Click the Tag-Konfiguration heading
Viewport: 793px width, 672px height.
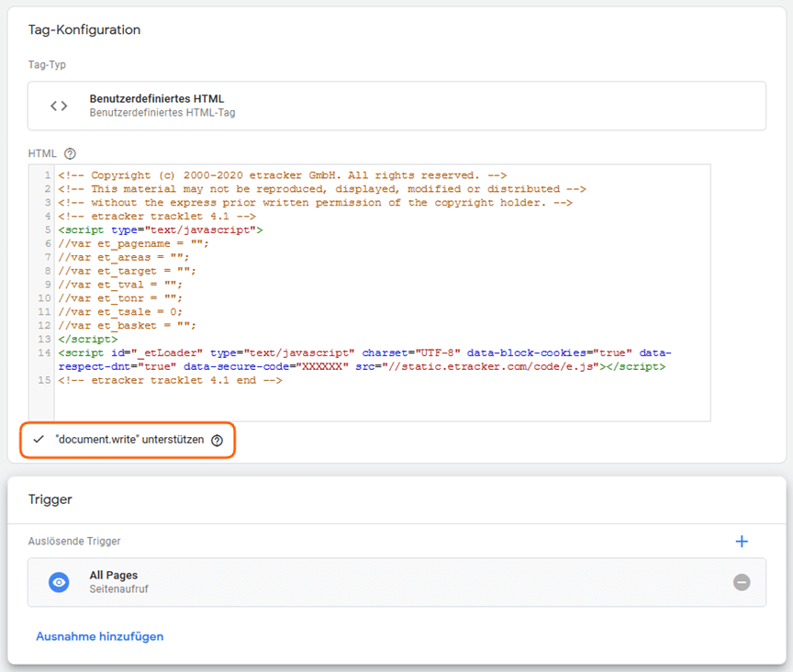(x=84, y=30)
